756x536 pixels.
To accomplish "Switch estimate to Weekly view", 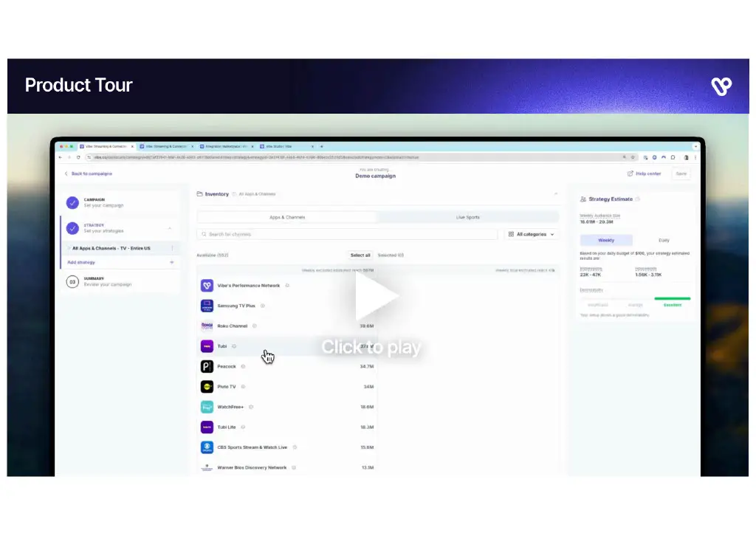I will pos(606,240).
